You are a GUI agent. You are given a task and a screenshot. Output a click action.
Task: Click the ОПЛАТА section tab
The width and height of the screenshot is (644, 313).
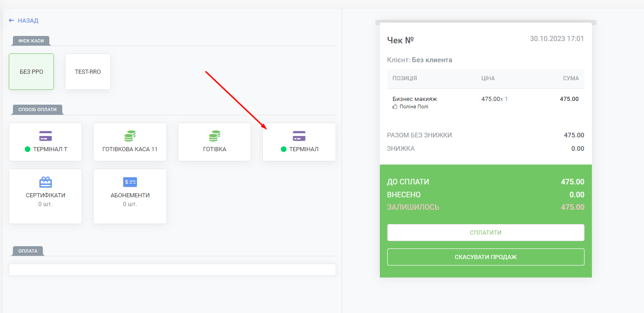[28, 251]
